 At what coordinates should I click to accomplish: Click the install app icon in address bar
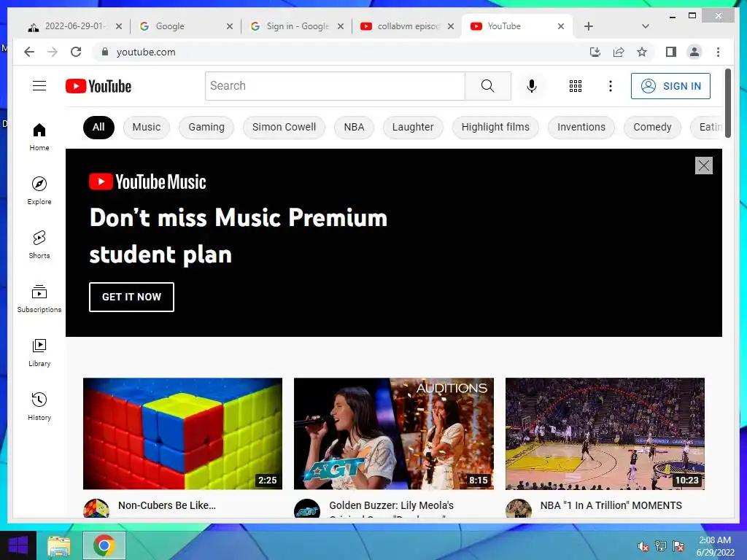(x=595, y=52)
